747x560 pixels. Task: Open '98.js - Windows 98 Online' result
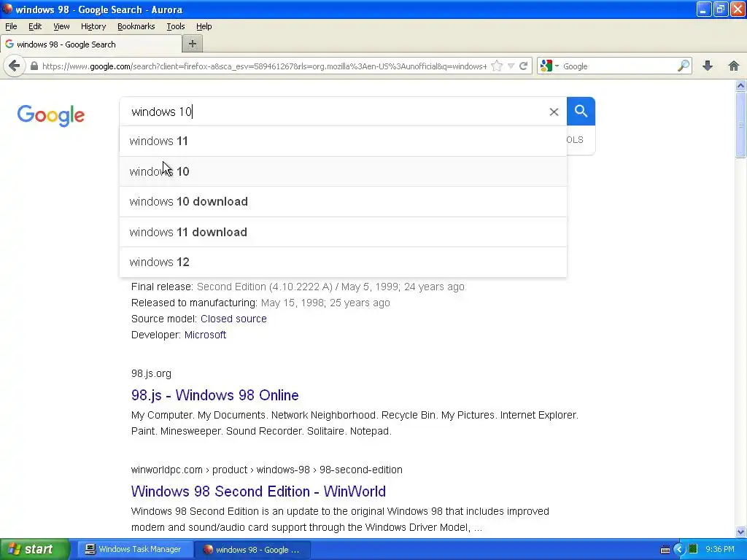coord(215,395)
